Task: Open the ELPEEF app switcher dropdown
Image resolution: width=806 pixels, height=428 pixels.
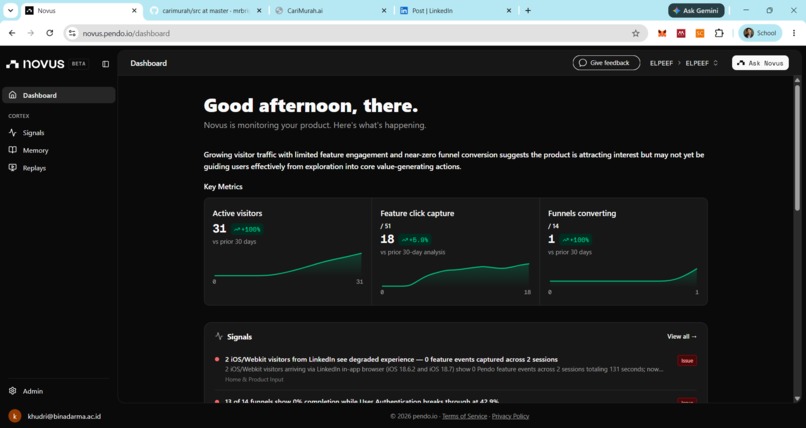Action: coord(702,63)
